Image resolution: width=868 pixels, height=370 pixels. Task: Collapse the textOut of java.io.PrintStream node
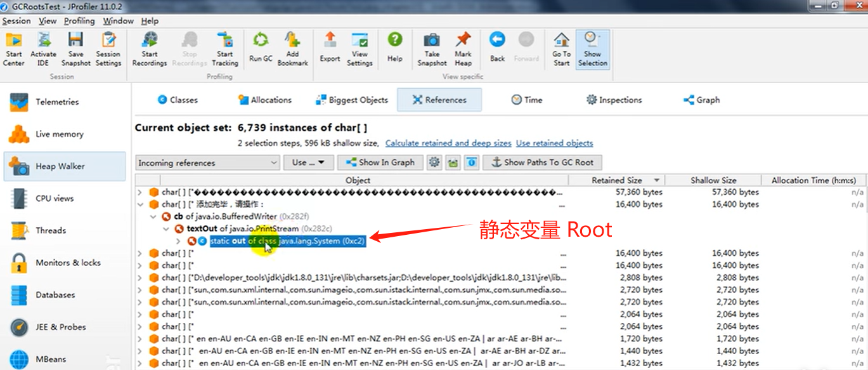click(165, 228)
